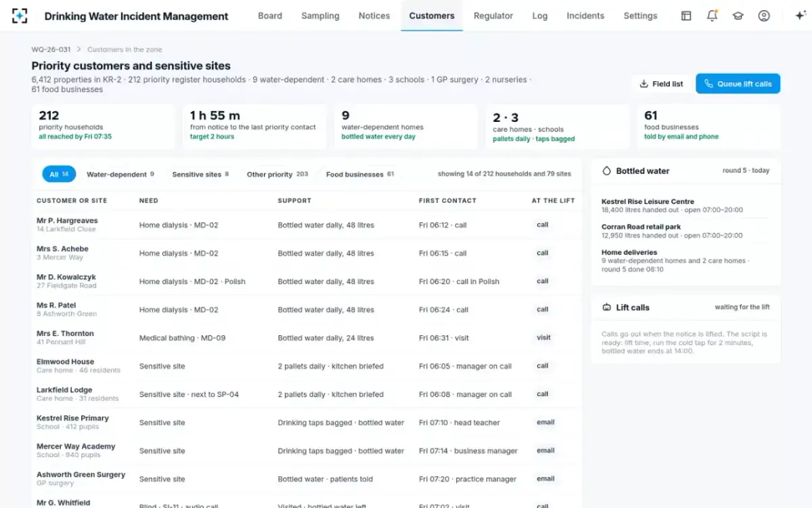Click the Elmwood House site name
Screen dimensions: 812x508
pyautogui.click(x=66, y=362)
